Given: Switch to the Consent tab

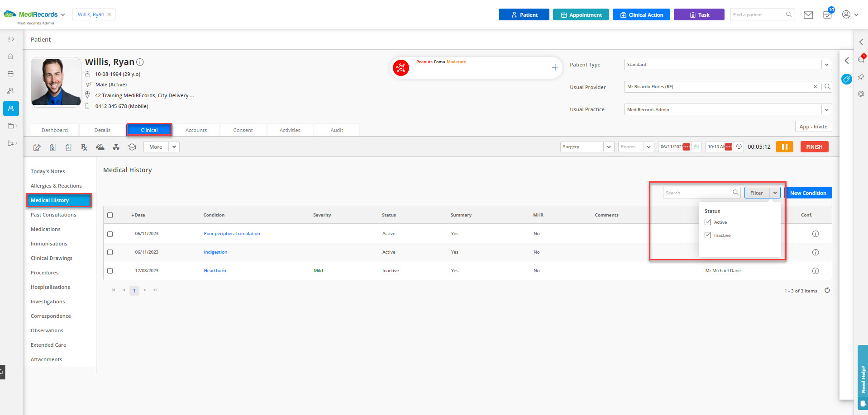Looking at the screenshot, I should tap(243, 130).
